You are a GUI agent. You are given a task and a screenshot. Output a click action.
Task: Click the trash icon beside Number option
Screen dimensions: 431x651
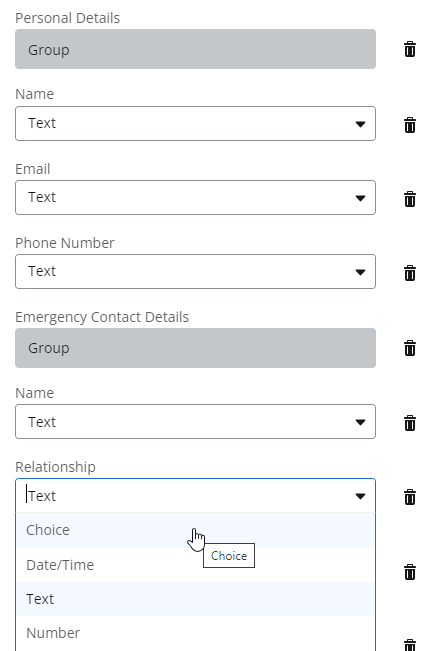point(409,644)
